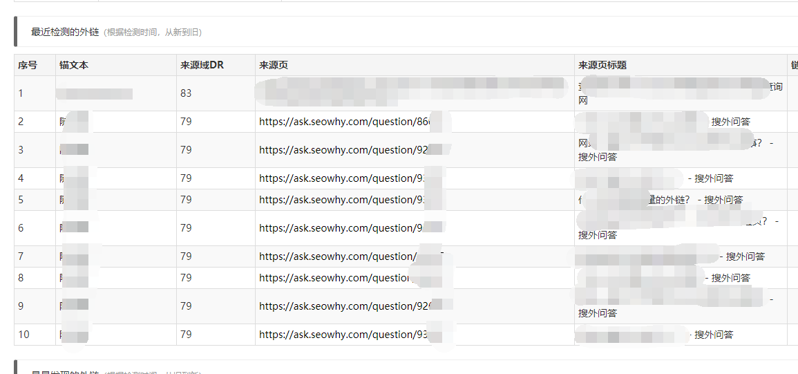
Task: Select the 搜外问答 title text in row 3
Action: (x=597, y=157)
